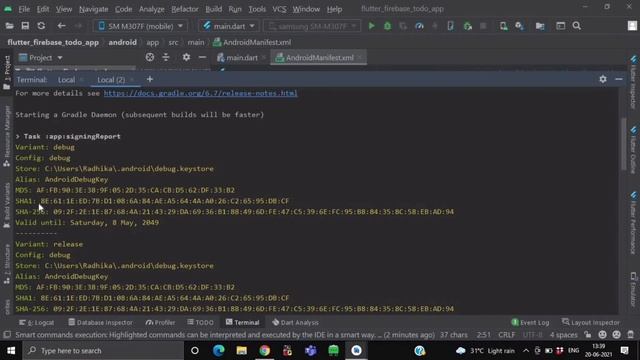Open SDK Manager icon in toolbar
Image resolution: width=640 pixels, height=360 pixels.
click(x=519, y=26)
